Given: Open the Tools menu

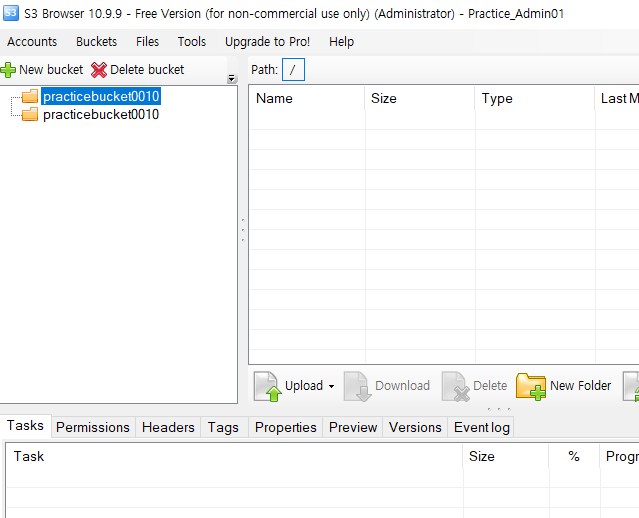Looking at the screenshot, I should click(192, 42).
